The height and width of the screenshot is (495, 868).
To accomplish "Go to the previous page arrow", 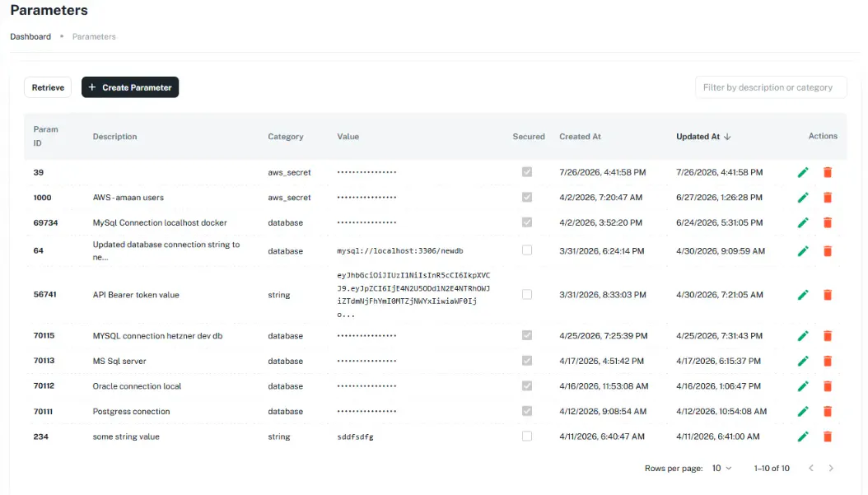I will (811, 468).
